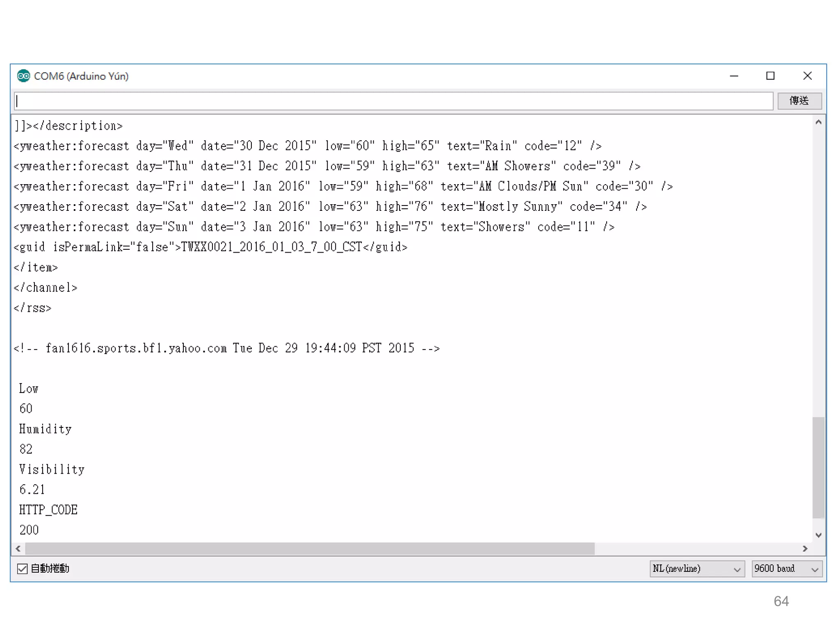Click the horizontal scrollbar thumb

coord(310,548)
